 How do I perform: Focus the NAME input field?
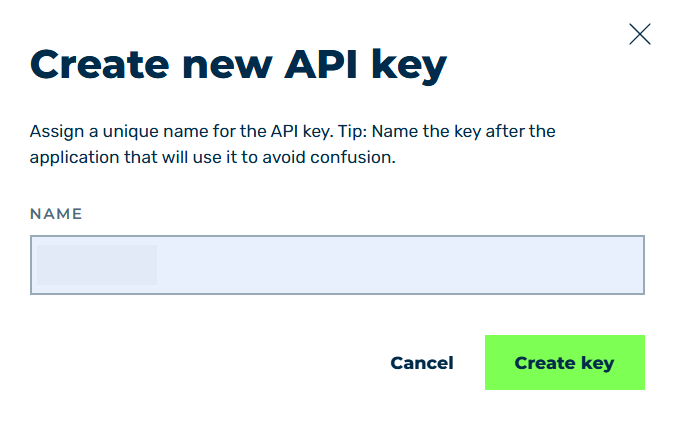(337, 265)
